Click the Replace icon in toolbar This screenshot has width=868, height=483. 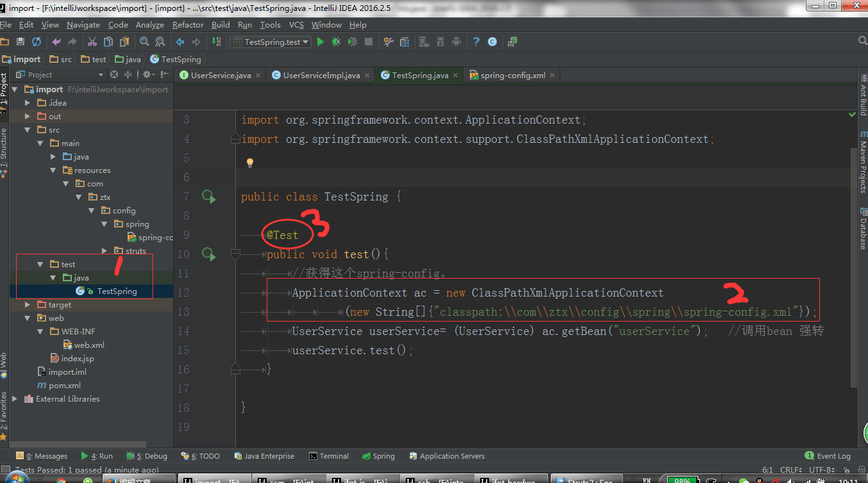(160, 42)
